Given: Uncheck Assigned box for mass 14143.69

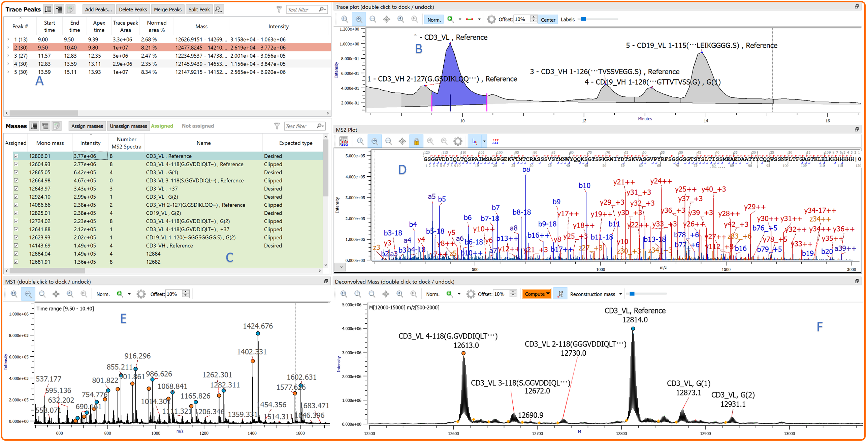Looking at the screenshot, I should [16, 246].
